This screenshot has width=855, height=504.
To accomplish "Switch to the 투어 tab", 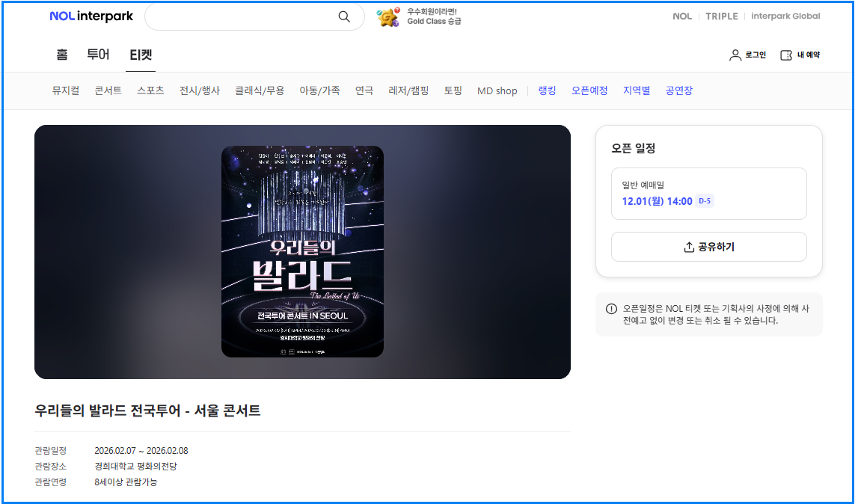I will tap(98, 54).
